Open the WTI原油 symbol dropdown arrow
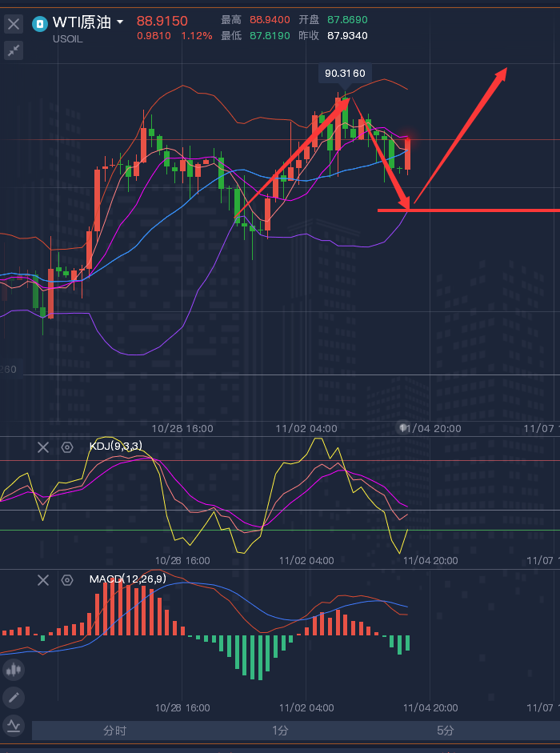Viewport: 560px width, 753px height. tap(120, 22)
